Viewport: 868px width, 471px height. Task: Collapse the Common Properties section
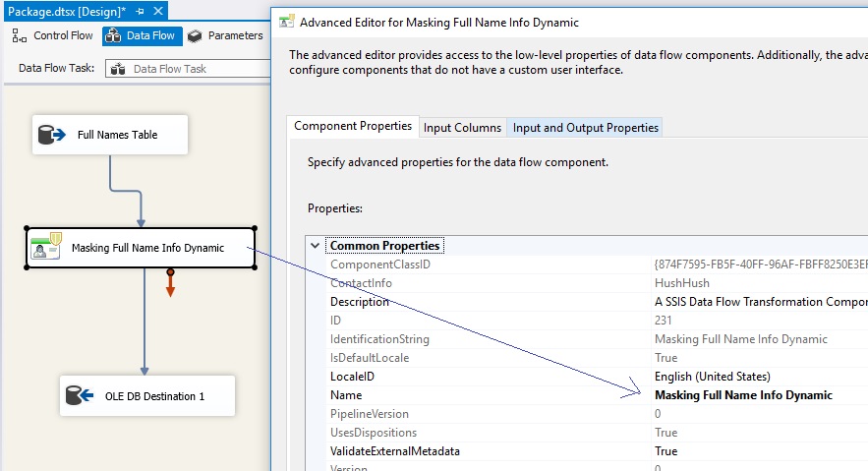pos(315,245)
